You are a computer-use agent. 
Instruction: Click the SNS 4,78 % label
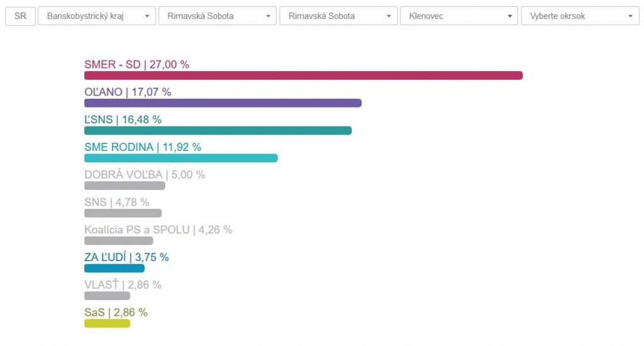[x=117, y=203]
